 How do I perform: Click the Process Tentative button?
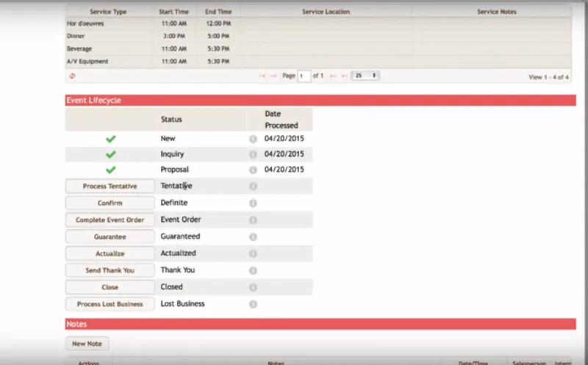point(110,187)
